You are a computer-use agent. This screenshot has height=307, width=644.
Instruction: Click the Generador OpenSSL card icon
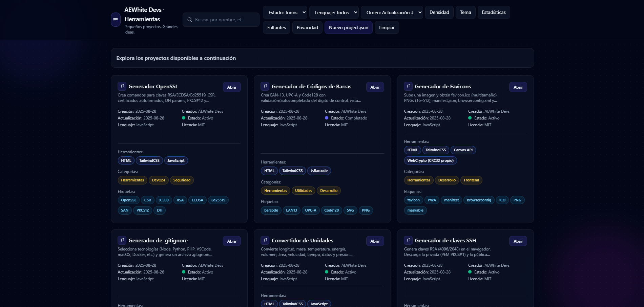click(x=122, y=86)
